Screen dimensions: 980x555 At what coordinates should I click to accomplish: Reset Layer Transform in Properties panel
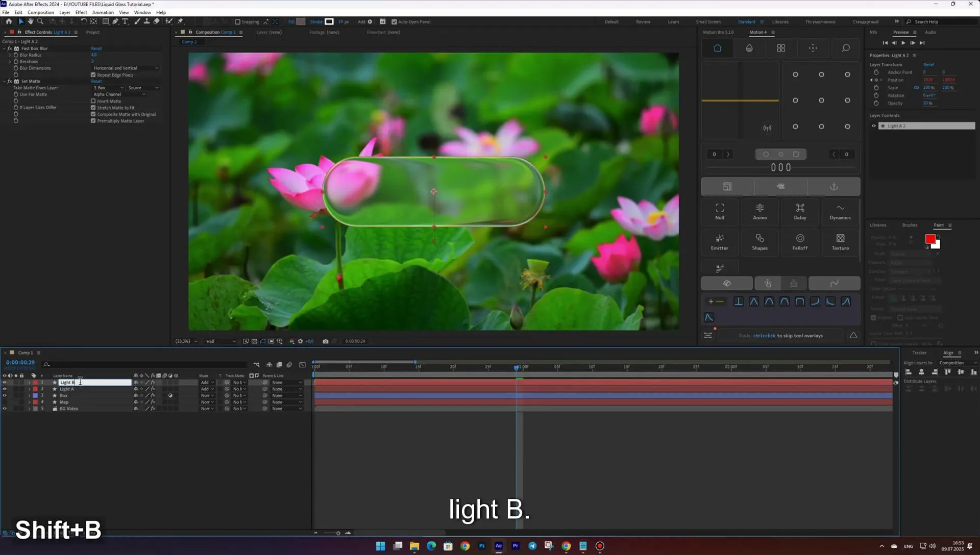click(x=928, y=65)
